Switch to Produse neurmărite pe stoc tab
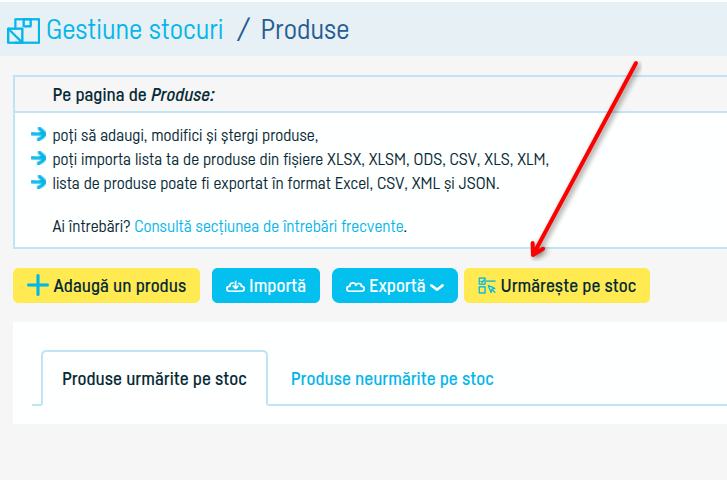The width and height of the screenshot is (727, 480). coord(392,379)
